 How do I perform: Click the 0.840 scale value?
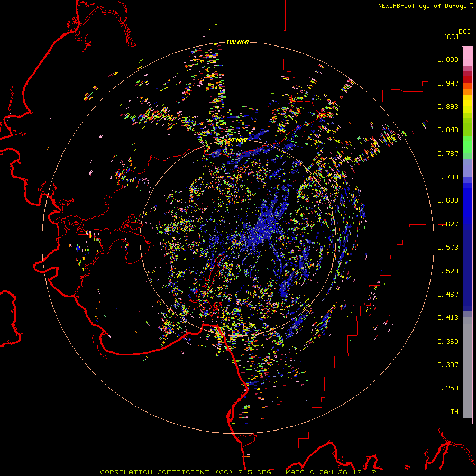coord(448,130)
